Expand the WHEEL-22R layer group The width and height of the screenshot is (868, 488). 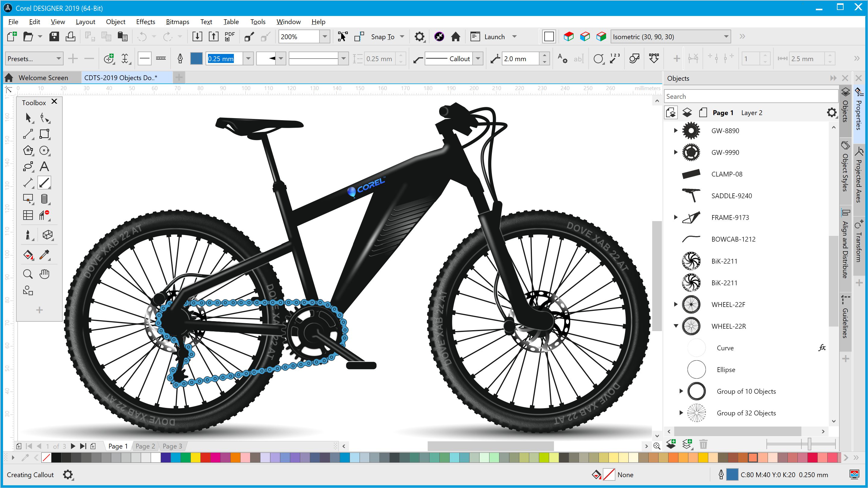click(x=675, y=326)
